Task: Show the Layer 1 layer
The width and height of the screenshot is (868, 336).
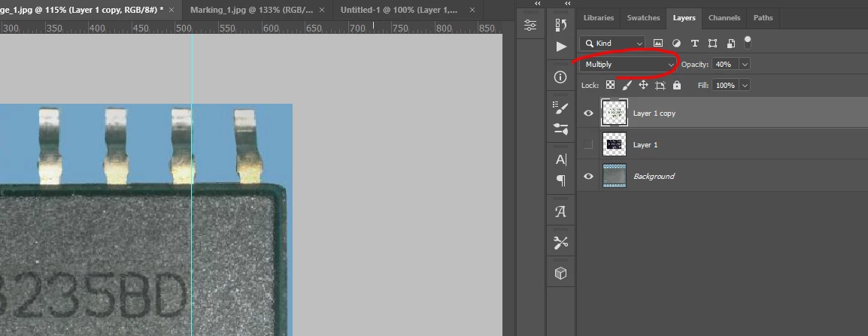Action: point(588,144)
